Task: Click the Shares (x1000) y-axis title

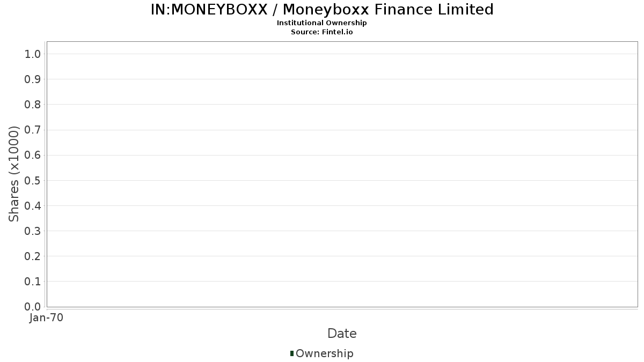Action: pyautogui.click(x=14, y=174)
